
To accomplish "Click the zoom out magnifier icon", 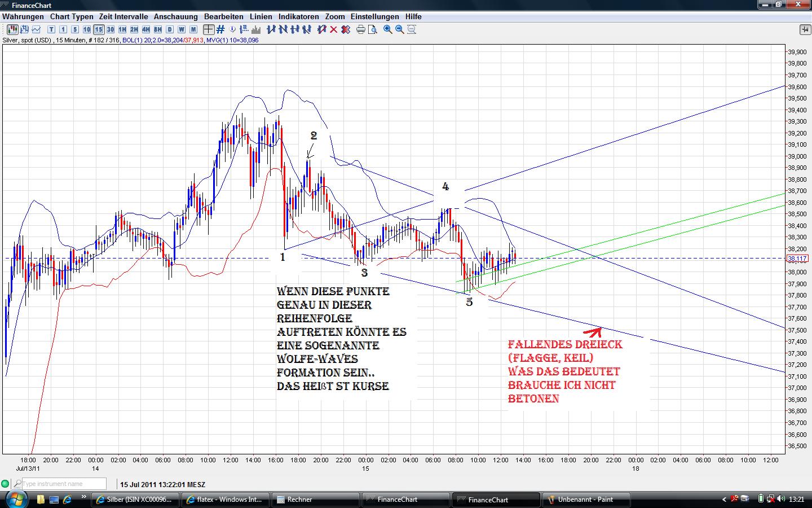I will point(399,29).
